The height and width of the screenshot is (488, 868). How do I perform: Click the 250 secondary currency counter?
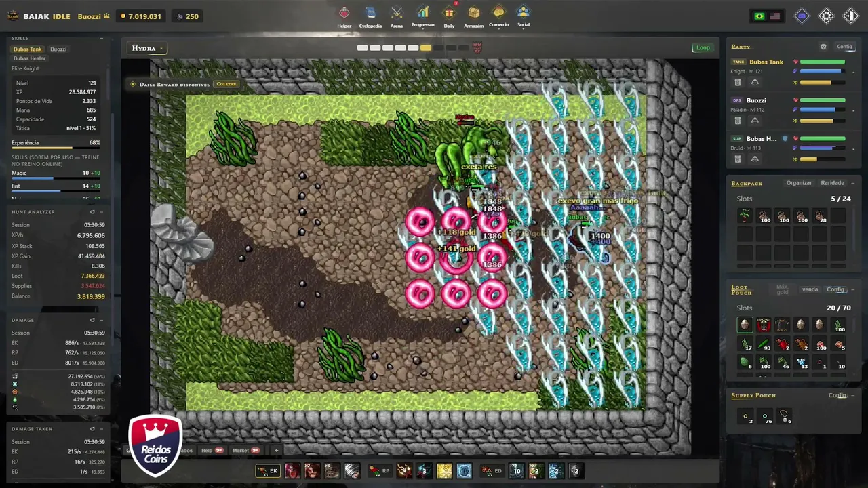(x=187, y=16)
